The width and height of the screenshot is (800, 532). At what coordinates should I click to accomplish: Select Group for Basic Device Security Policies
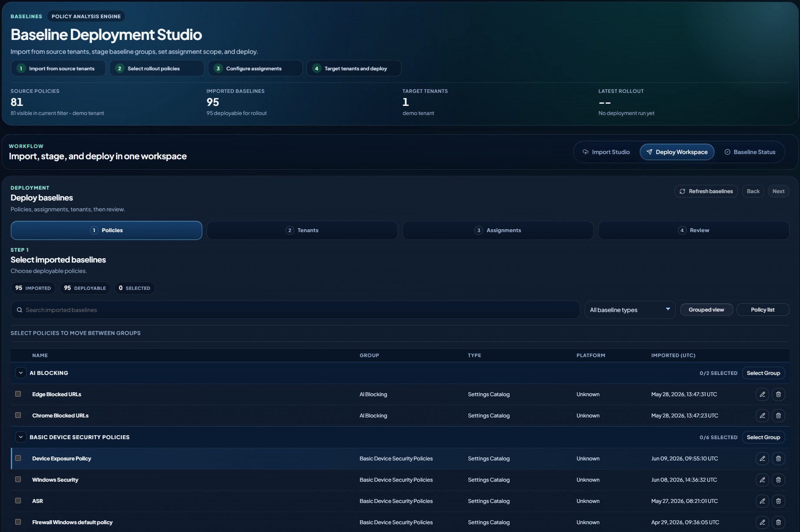coord(763,437)
